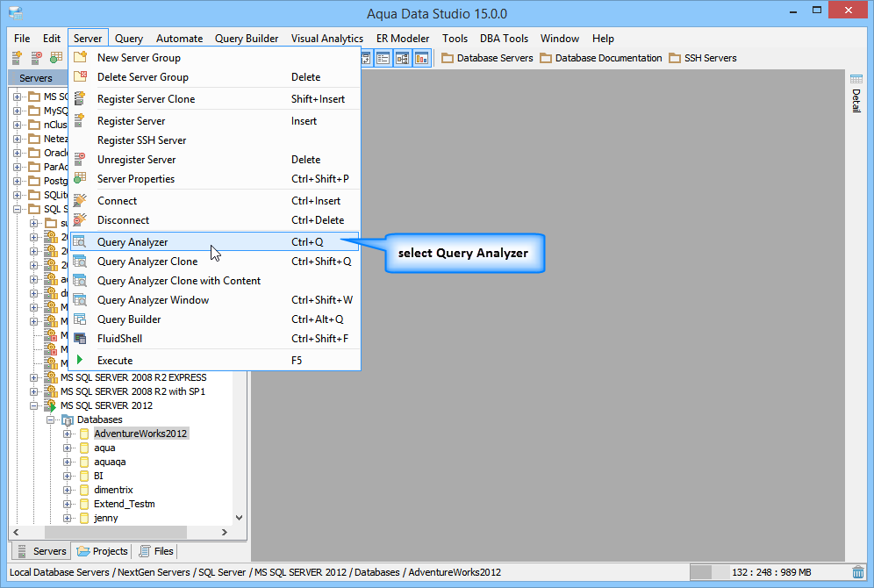This screenshot has width=874, height=588.
Task: Click the tree horizontal scrollbar right arrow
Action: (x=225, y=532)
